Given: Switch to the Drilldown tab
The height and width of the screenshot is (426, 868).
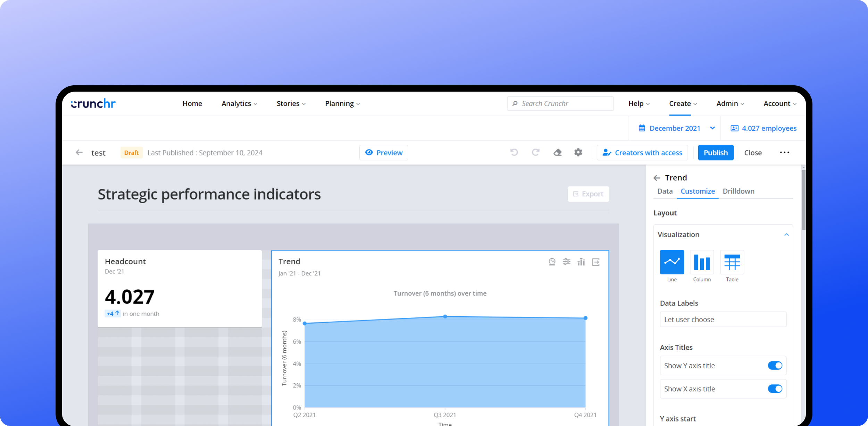Looking at the screenshot, I should [738, 191].
